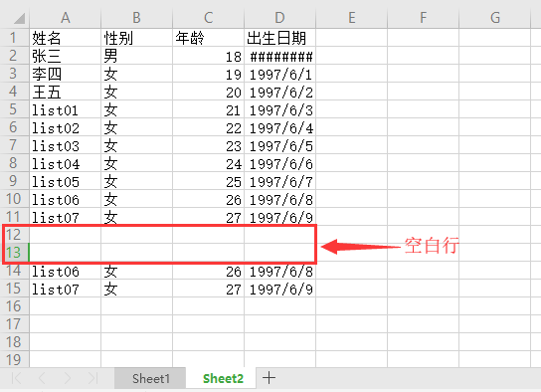541x392 pixels.
Task: Click the 出生日期 header cell
Action: click(x=279, y=37)
